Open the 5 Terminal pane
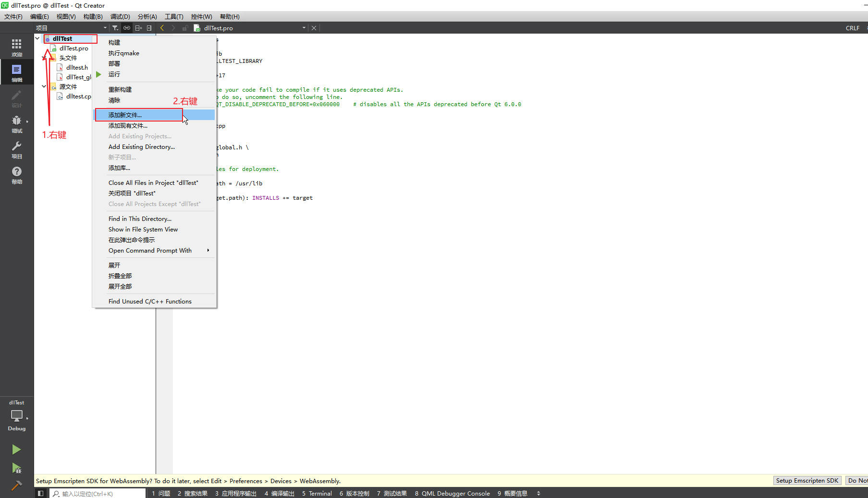 click(317, 493)
